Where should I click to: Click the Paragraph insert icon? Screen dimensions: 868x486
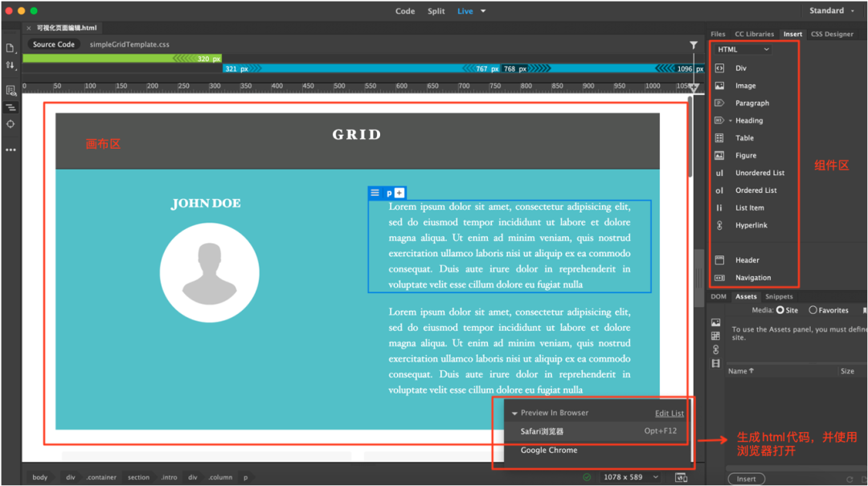coord(719,103)
